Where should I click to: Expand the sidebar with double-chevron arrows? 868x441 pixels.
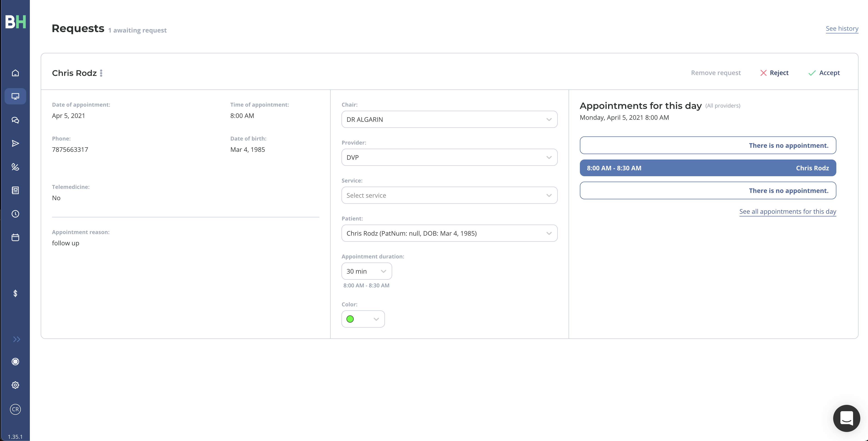pos(17,339)
